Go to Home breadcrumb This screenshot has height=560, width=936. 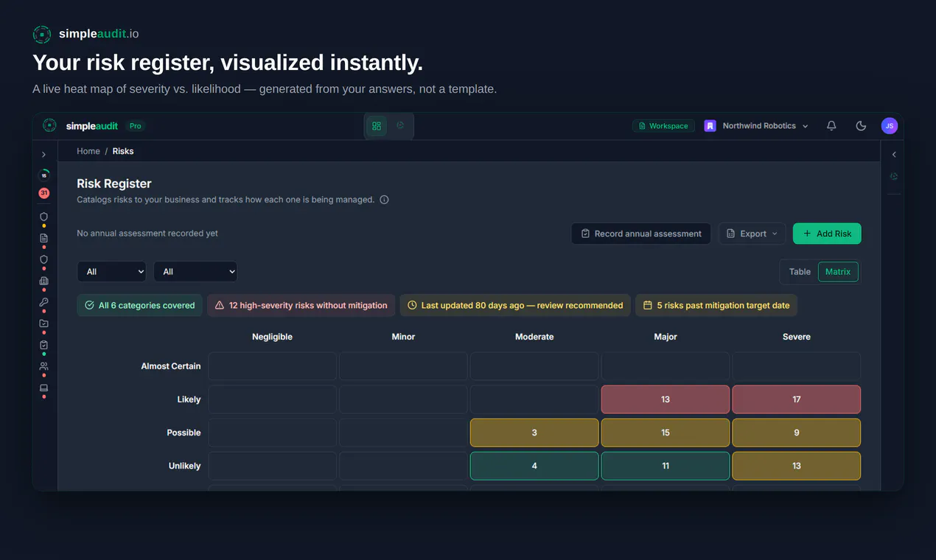coord(88,151)
